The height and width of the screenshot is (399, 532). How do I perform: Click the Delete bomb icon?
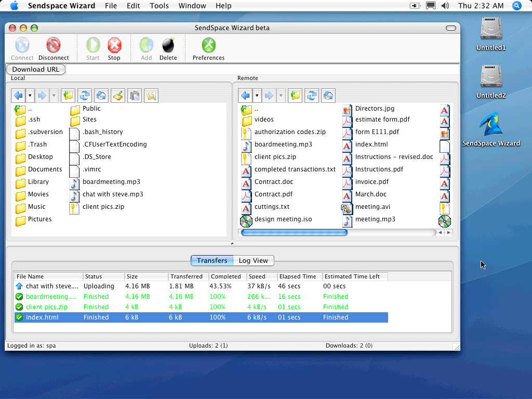(x=168, y=45)
